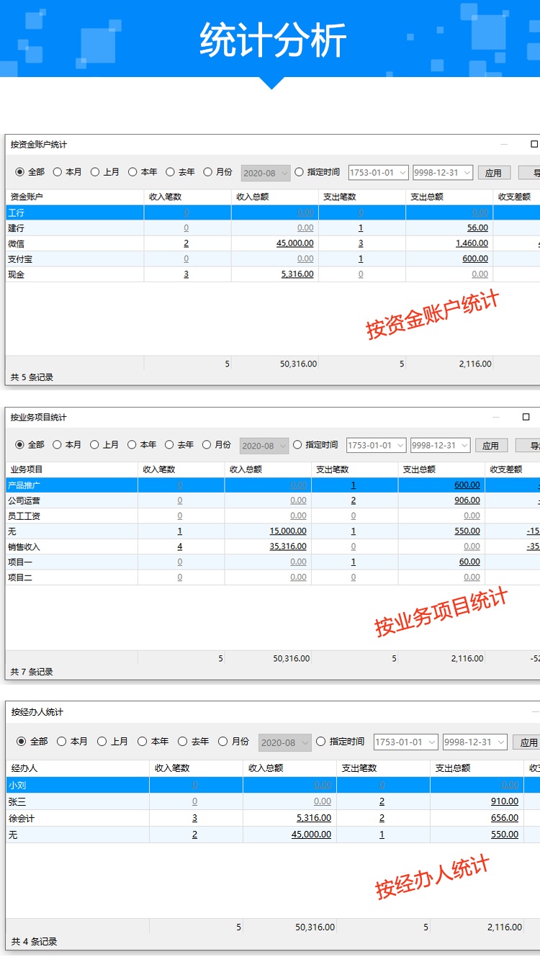
Task: Open 项目一 expense amount 60.00 link
Action: click(x=469, y=562)
